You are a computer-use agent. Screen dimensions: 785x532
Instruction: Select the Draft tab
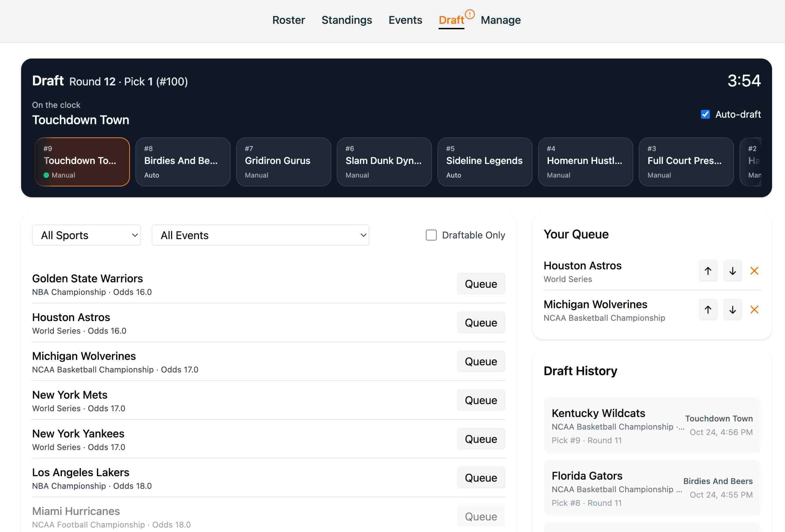click(x=451, y=20)
